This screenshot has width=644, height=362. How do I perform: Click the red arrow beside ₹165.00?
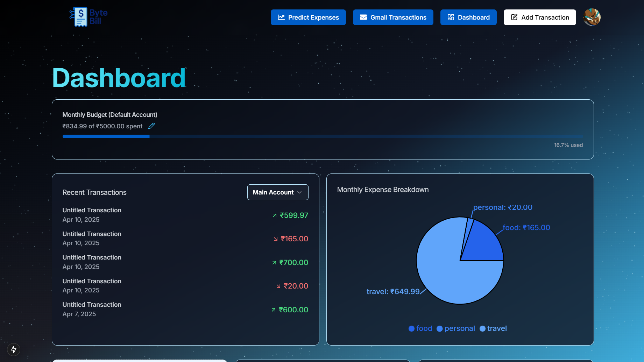tap(276, 239)
